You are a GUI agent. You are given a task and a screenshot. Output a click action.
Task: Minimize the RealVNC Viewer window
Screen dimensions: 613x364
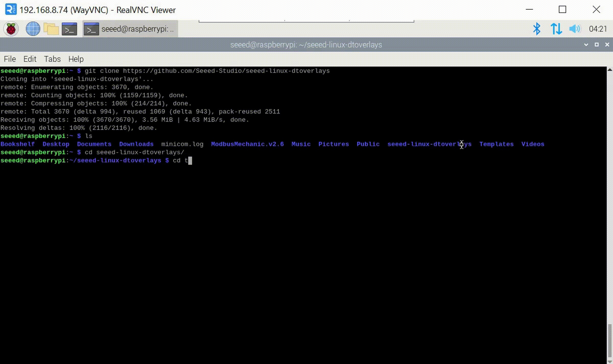coord(529,10)
